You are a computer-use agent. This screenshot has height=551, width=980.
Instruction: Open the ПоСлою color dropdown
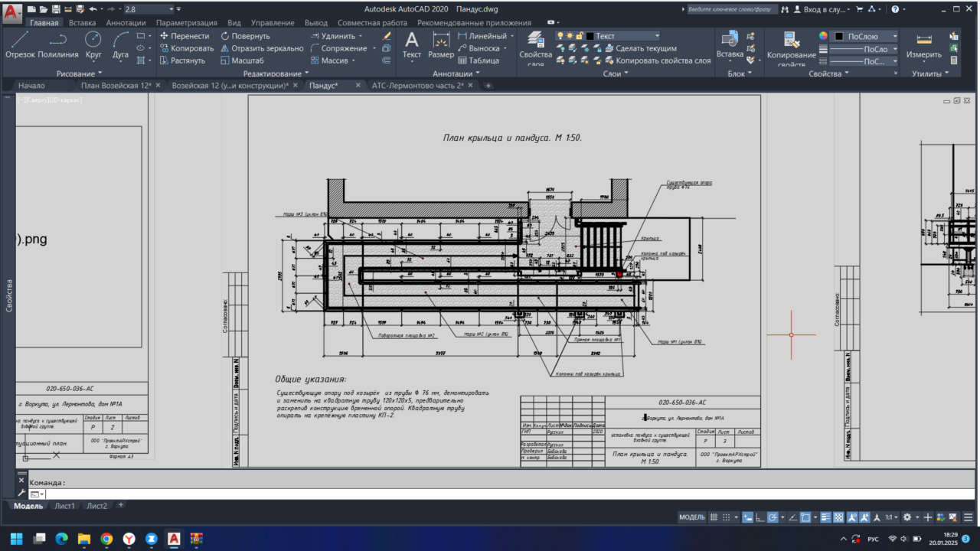coord(894,36)
